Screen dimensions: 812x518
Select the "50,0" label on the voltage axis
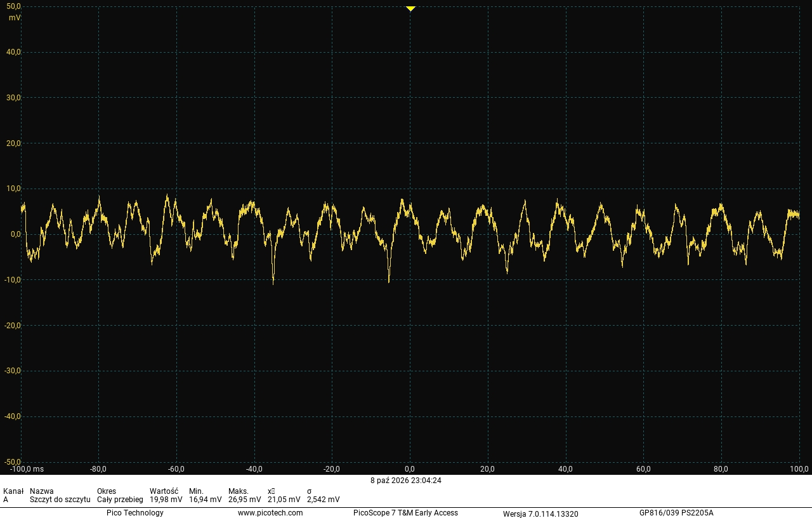tap(14, 6)
